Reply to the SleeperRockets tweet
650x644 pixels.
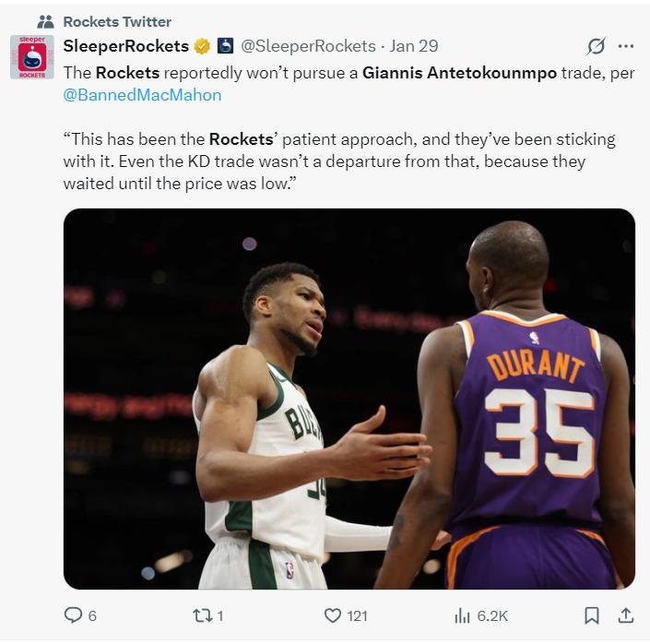click(x=73, y=615)
